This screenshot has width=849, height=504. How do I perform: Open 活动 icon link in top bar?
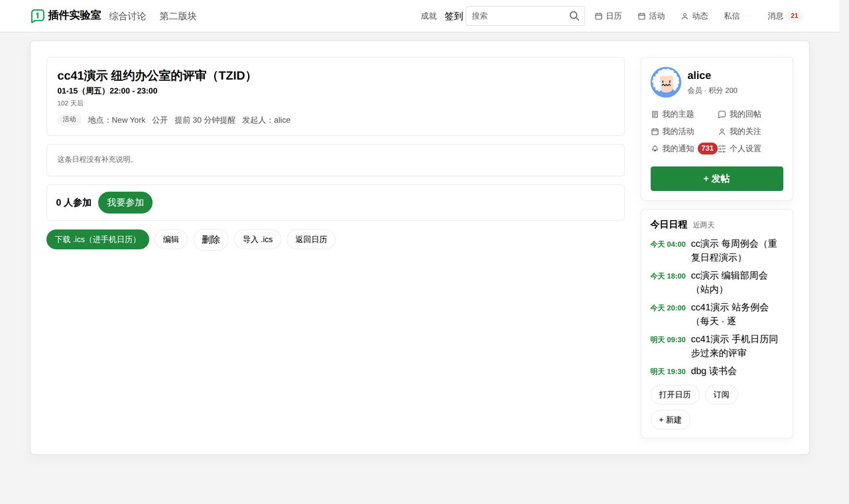pos(641,16)
